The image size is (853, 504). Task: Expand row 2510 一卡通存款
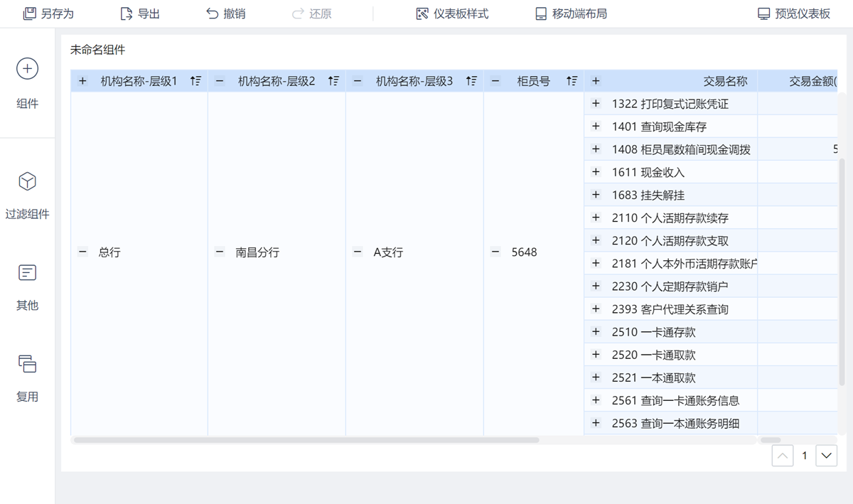[x=596, y=331]
